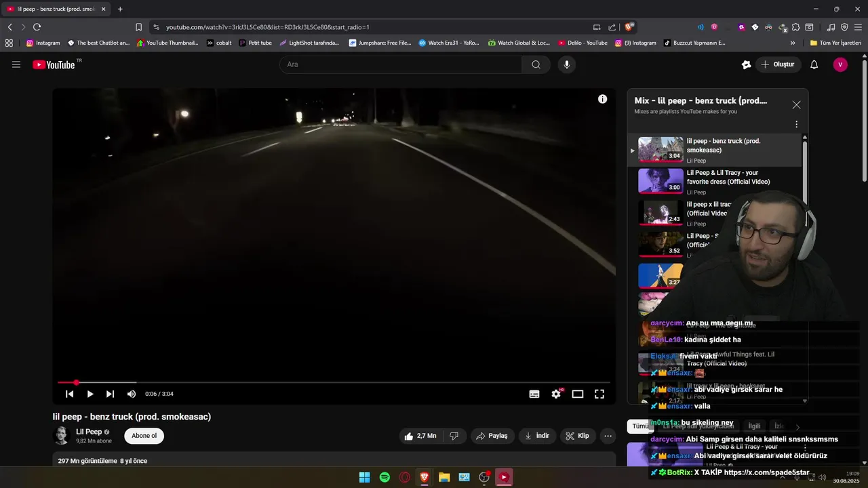Open the YouTube notifications bell
This screenshot has width=868, height=488.
[x=814, y=64]
